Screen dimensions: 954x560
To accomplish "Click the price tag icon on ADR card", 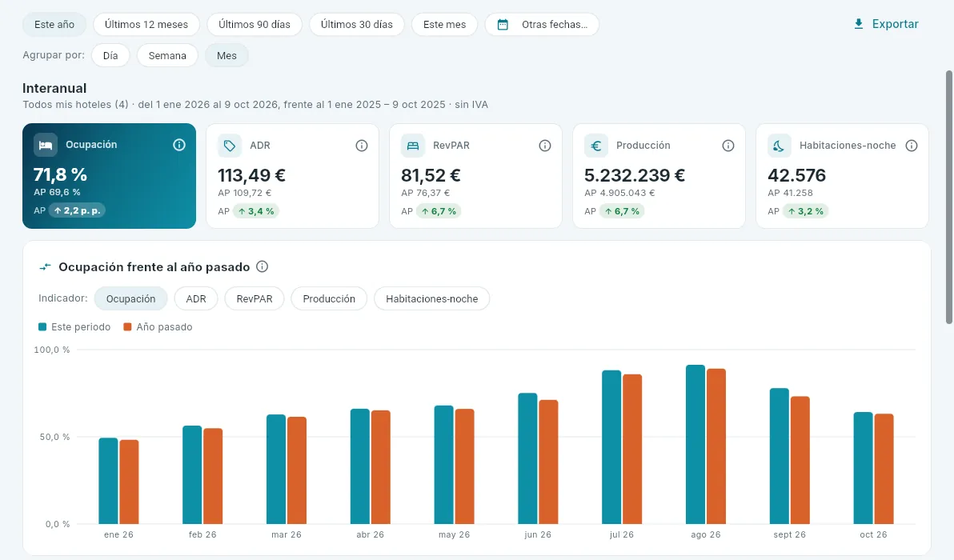I will click(x=230, y=146).
